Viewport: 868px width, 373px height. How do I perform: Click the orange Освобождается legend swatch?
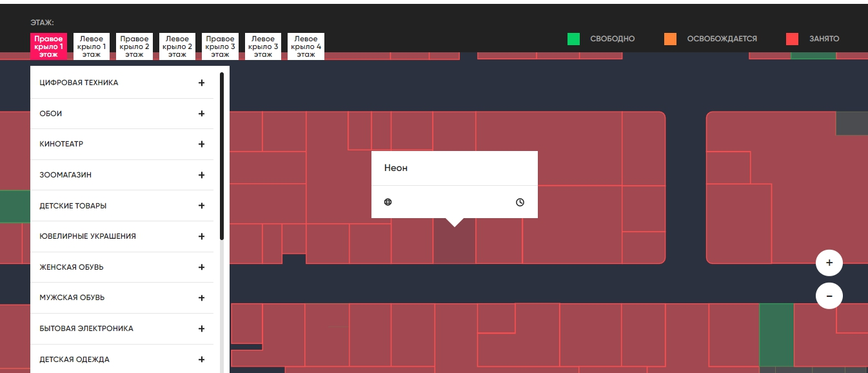tap(670, 39)
